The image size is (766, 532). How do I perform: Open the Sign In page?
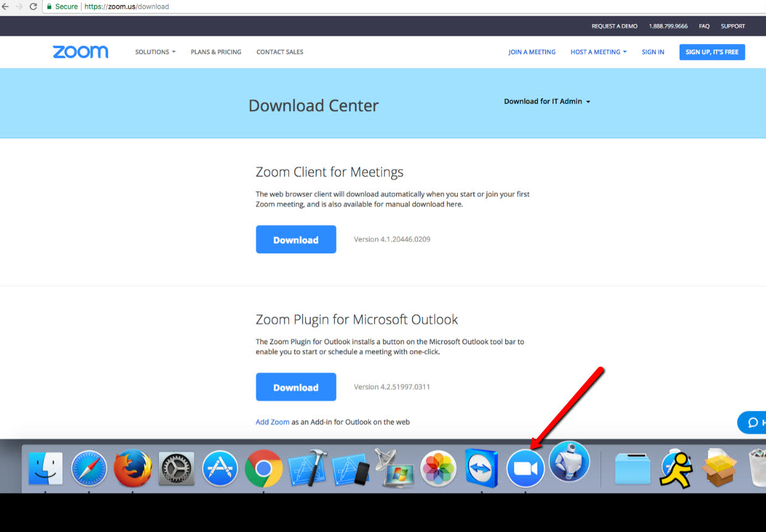tap(653, 52)
